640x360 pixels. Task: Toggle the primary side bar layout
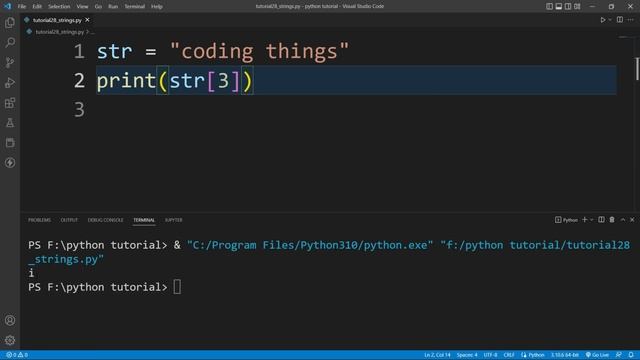click(549, 6)
